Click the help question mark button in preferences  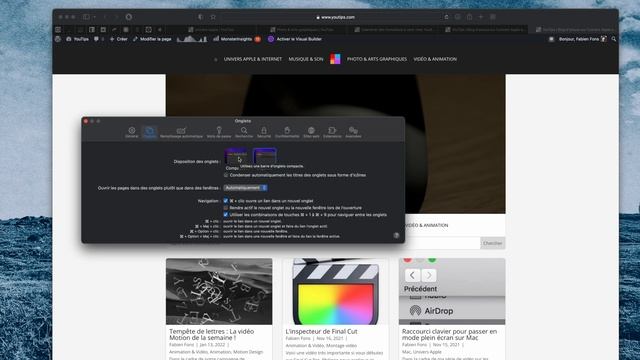396,235
